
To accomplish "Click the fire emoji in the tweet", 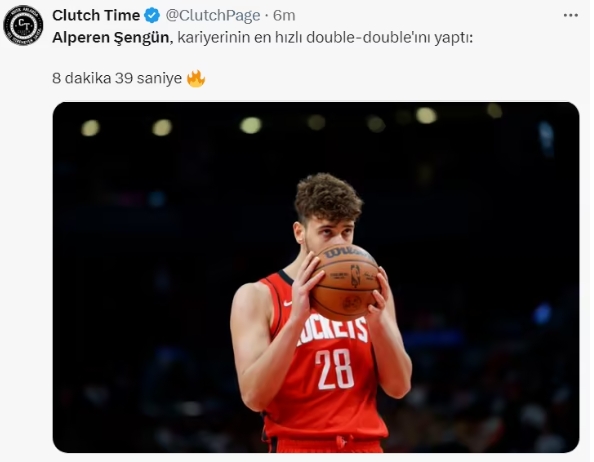I will (196, 78).
